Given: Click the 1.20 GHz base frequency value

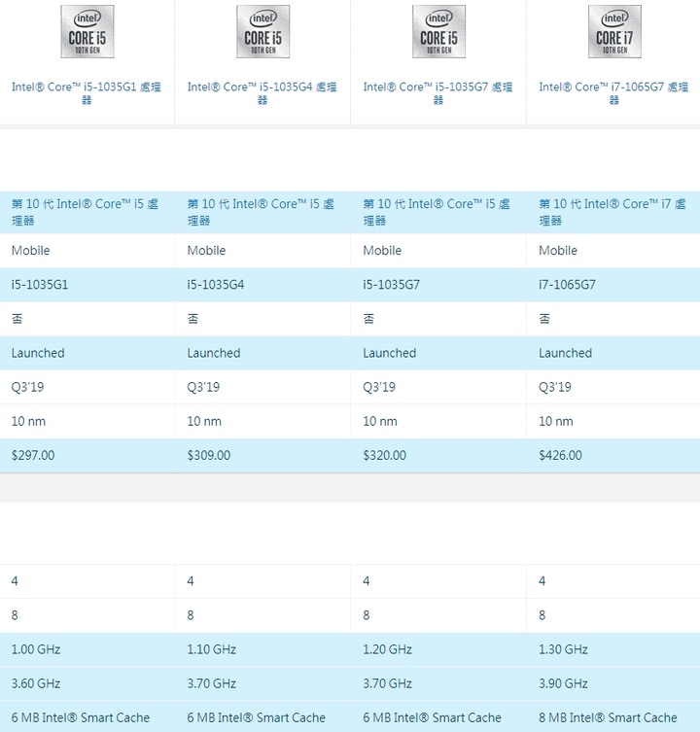Looking at the screenshot, I should [x=388, y=649].
